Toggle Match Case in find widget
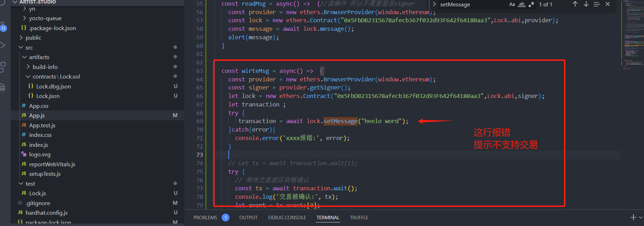This screenshot has width=644, height=226. pyautogui.click(x=512, y=4)
